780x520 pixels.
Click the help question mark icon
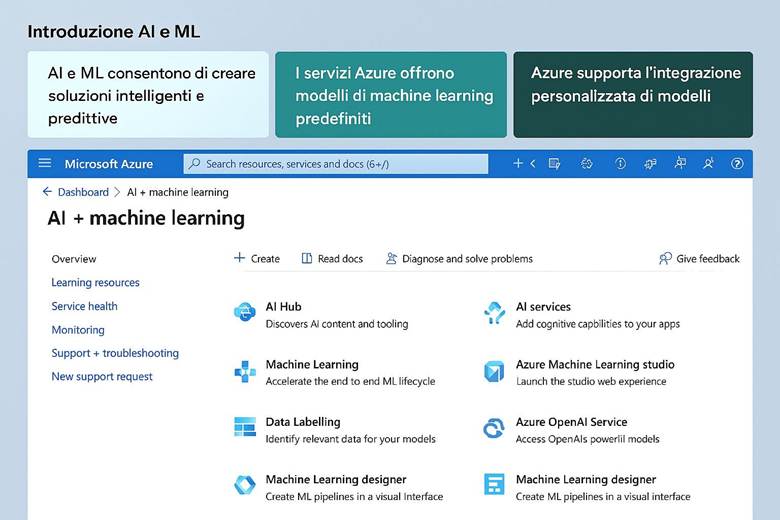[738, 163]
